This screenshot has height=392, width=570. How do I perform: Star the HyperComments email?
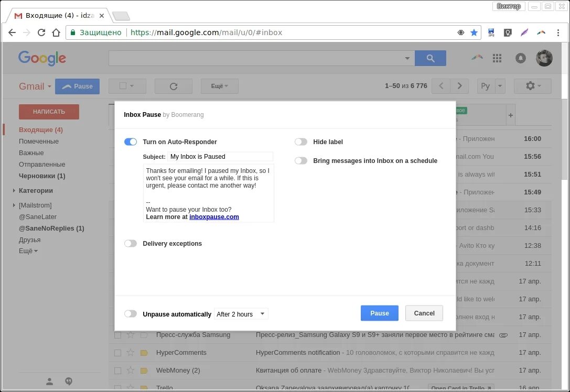click(130, 352)
